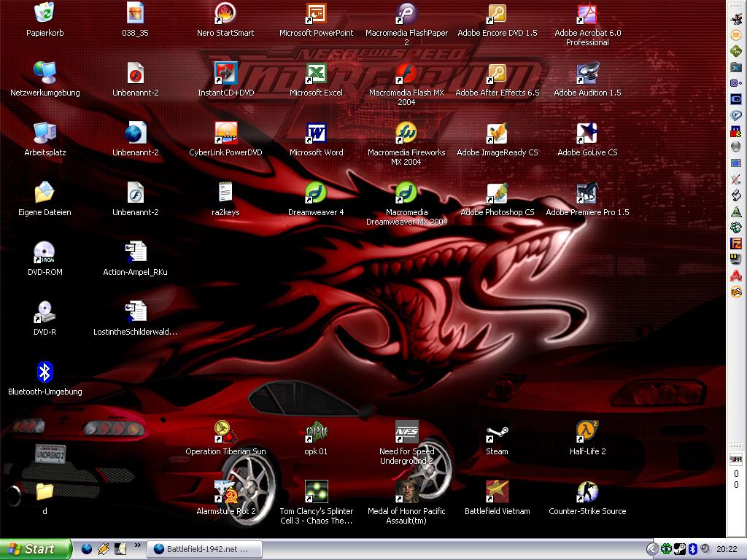Click the Windows Start button
The image size is (747, 560).
tap(36, 549)
